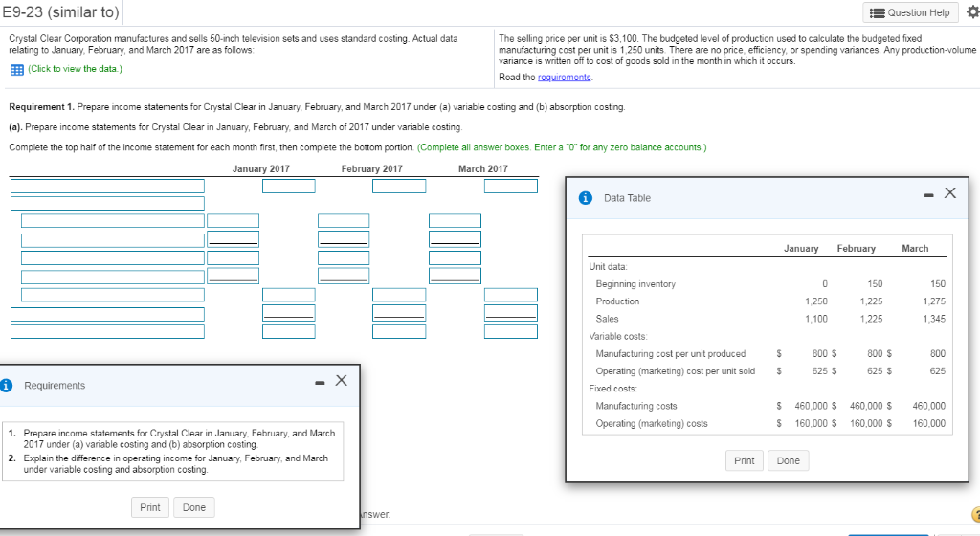Screen dimensions: 980x536
Task: Click the 'Sales' row label in Data Table
Action: (x=607, y=319)
